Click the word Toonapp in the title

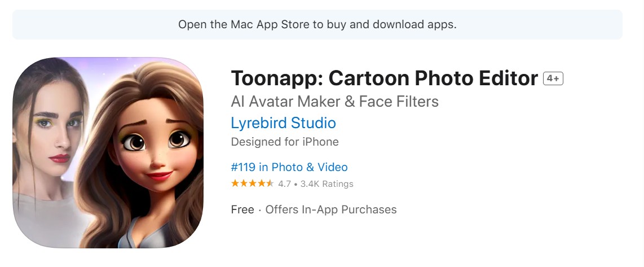[x=274, y=79]
